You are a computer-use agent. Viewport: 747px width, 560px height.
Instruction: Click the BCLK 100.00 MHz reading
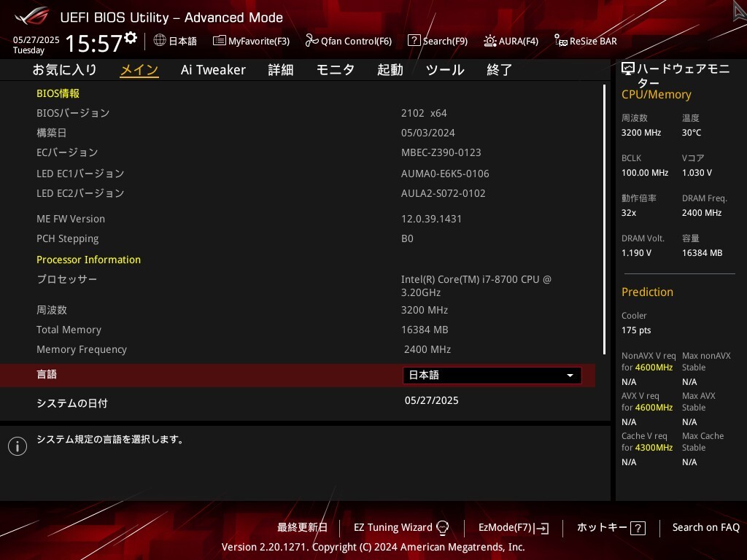click(645, 172)
